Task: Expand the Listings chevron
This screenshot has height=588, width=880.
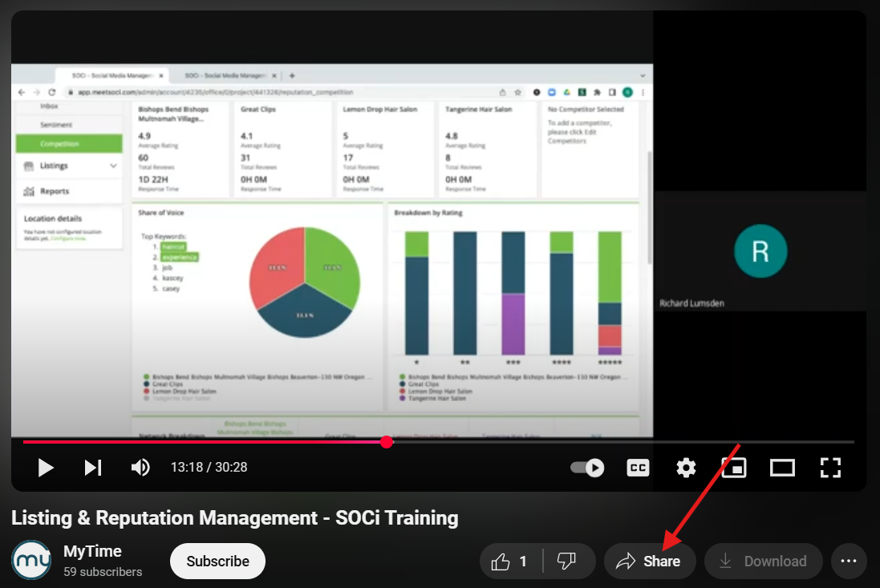Action: (x=113, y=165)
